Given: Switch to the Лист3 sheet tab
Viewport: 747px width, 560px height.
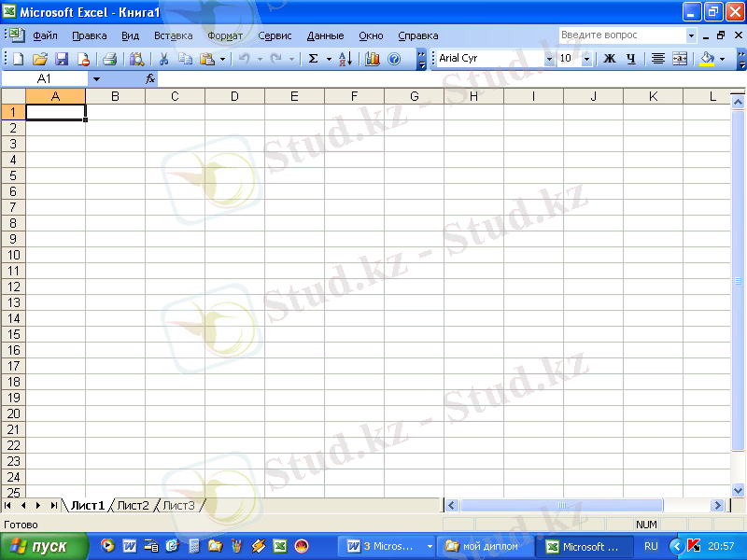Looking at the screenshot, I should (178, 505).
